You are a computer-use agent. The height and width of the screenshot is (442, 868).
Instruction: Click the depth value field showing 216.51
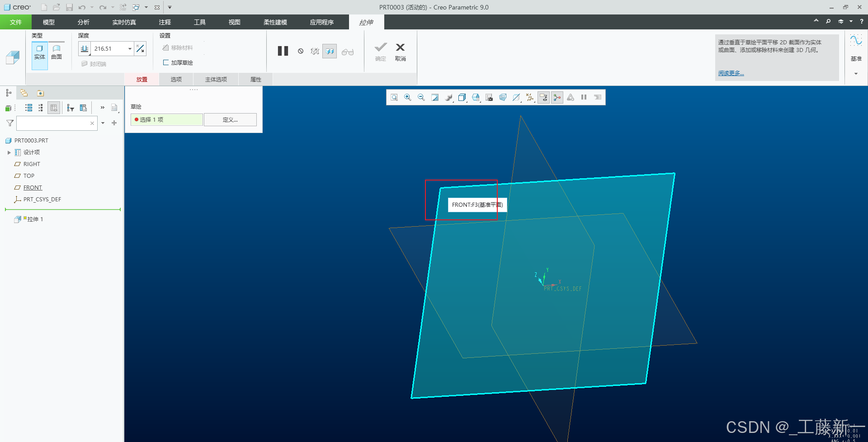point(109,48)
